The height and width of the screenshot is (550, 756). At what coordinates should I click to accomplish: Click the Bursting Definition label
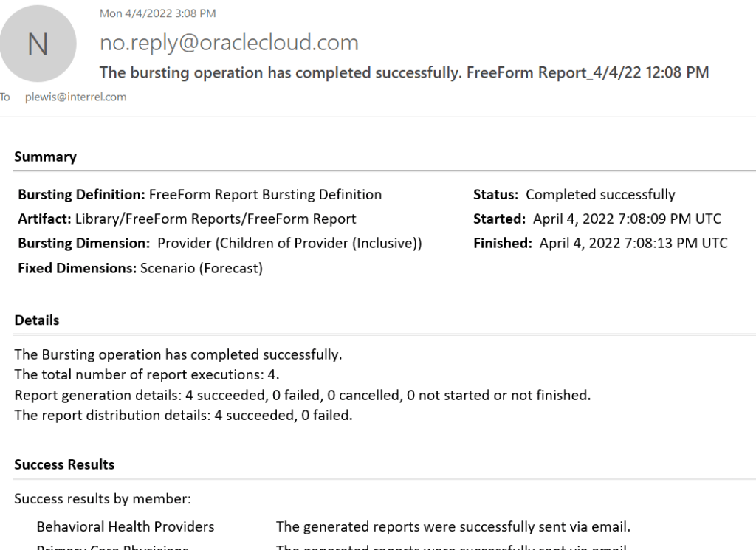coord(81,195)
